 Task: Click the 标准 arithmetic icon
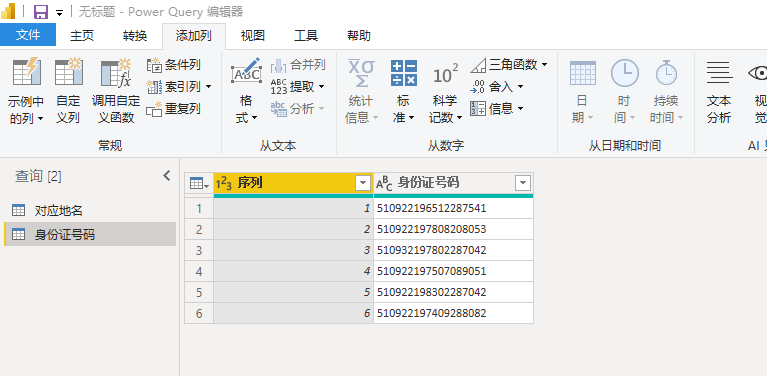click(404, 72)
